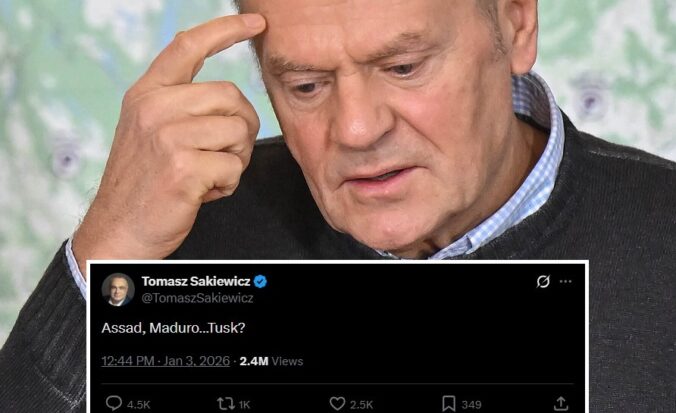Open the 1K reposts count

[244, 405]
